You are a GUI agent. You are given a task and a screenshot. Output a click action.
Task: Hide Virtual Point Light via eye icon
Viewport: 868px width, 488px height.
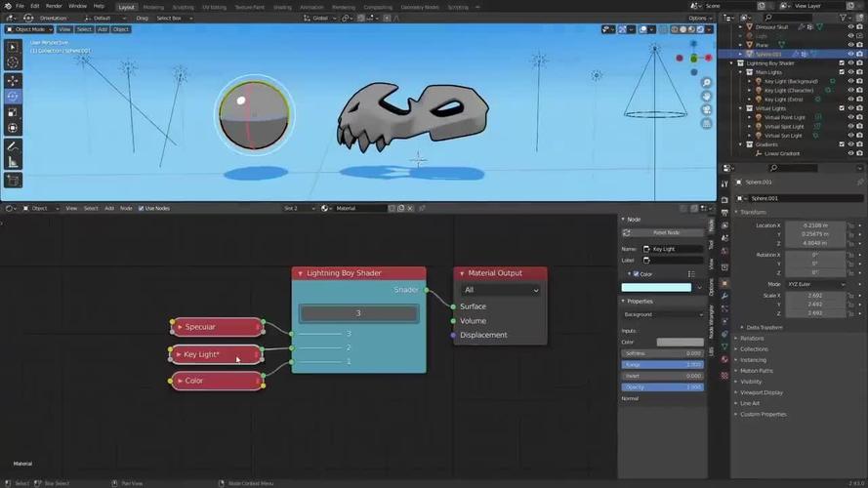pos(850,117)
